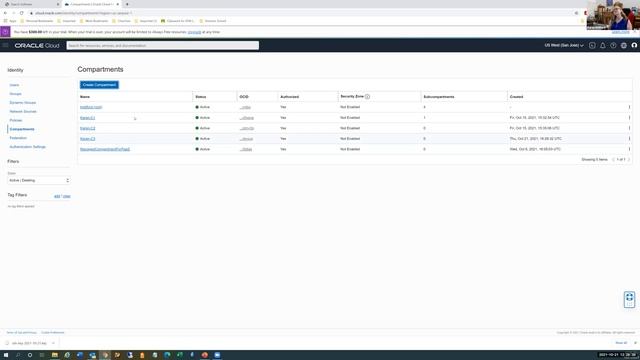Click the Status column header
Image resolution: width=640 pixels, height=360 pixels.
200,97
